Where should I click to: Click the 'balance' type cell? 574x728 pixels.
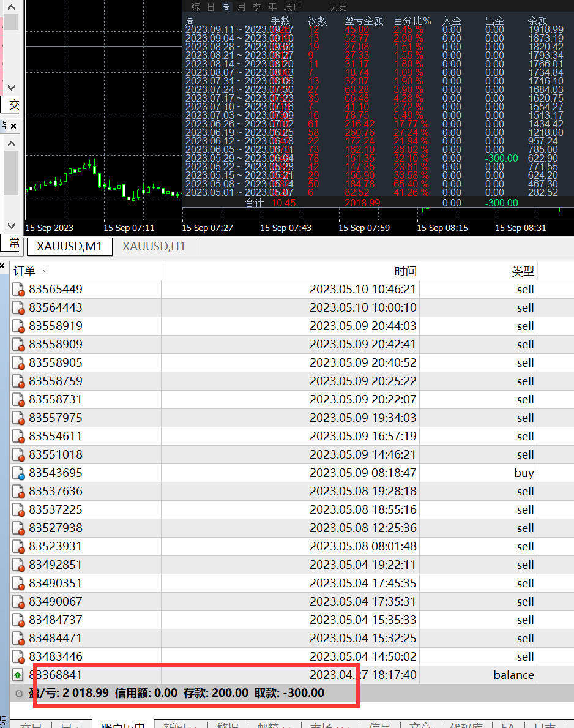coord(513,675)
